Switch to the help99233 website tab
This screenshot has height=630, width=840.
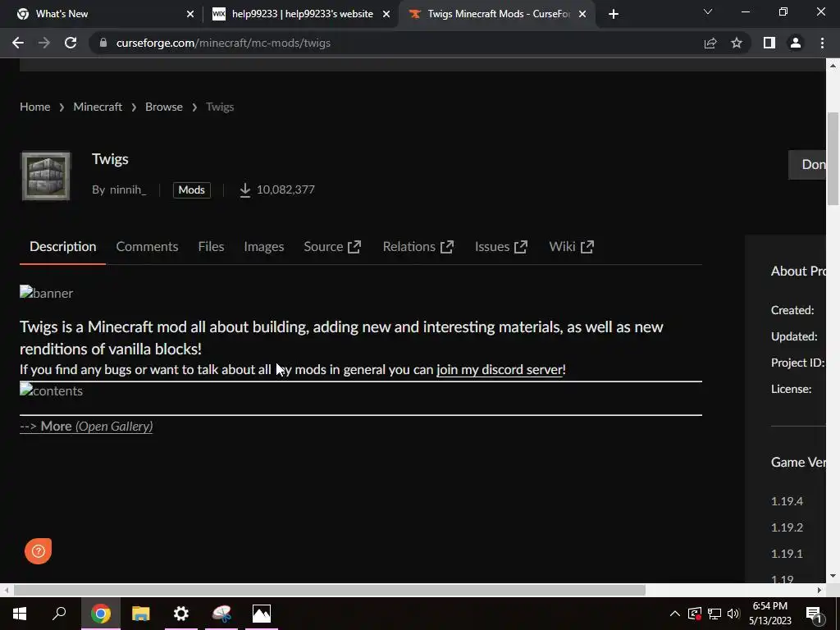[x=300, y=14]
